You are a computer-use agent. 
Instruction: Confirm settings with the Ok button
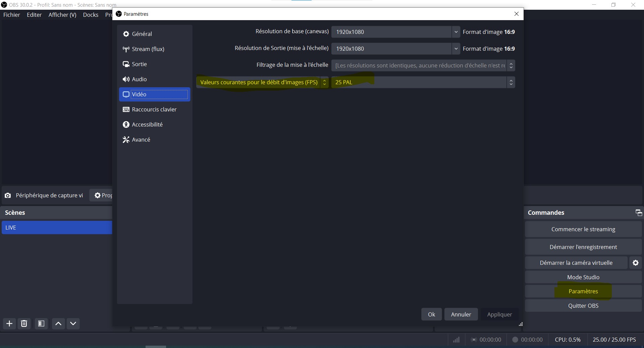(431, 314)
